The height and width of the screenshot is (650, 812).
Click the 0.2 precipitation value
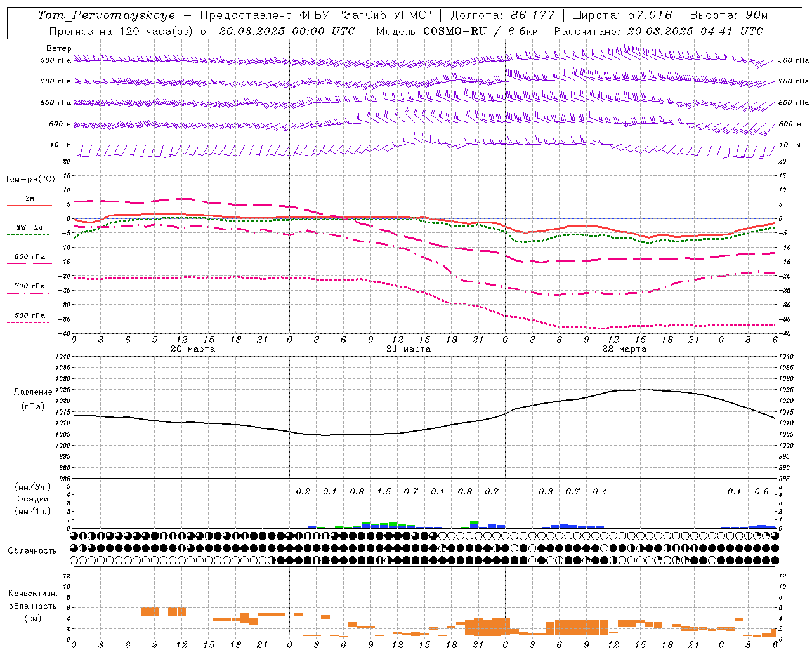coord(303,492)
